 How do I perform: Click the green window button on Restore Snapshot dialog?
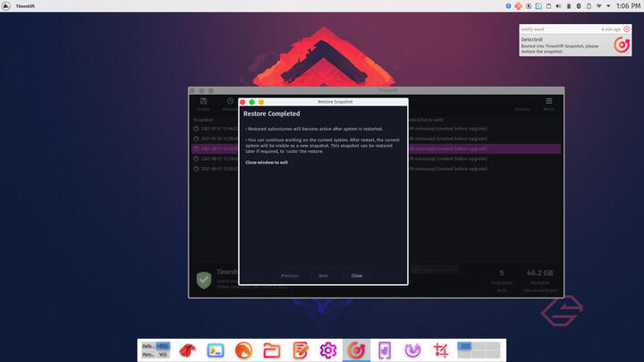(251, 102)
